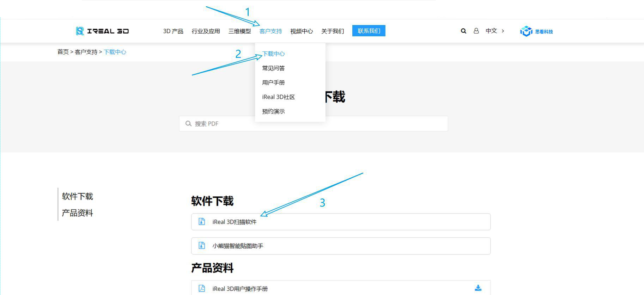Go to 首页 via breadcrumb

[x=63, y=52]
